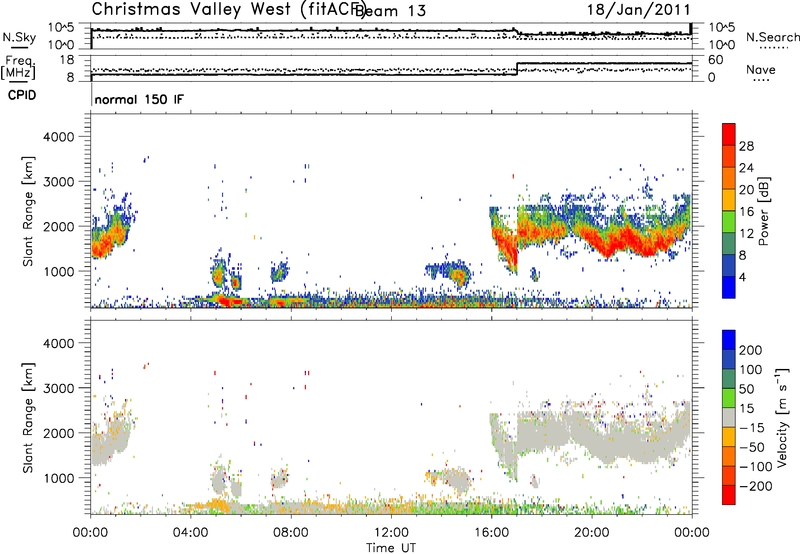Click the 'Velocity [m s-1]' colorbar title
The height and width of the screenshot is (554, 800).
tap(781, 418)
